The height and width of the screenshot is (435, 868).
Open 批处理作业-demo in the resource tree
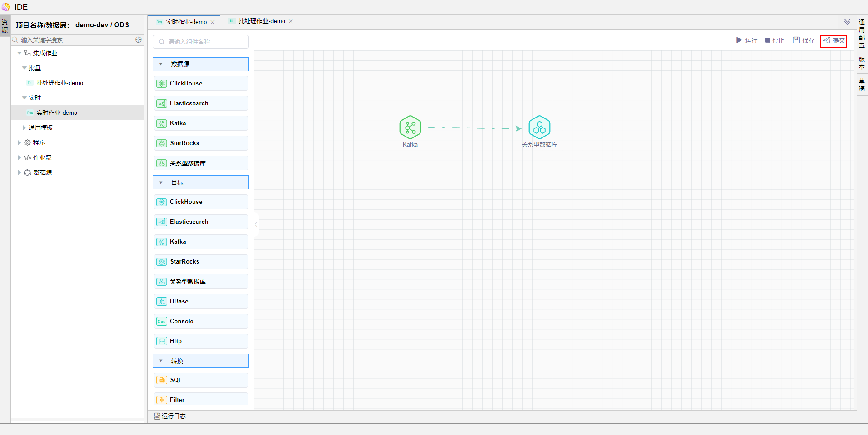pos(60,83)
